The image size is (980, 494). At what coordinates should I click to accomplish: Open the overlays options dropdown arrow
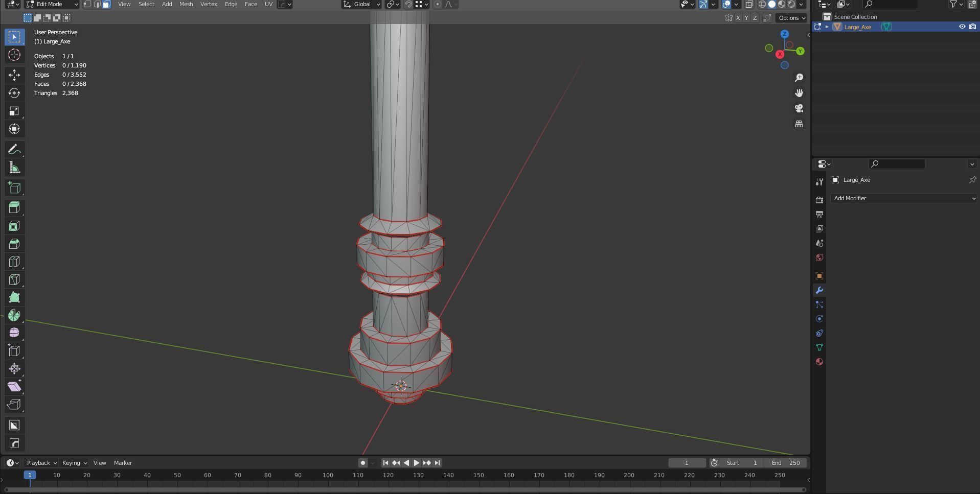tap(736, 4)
